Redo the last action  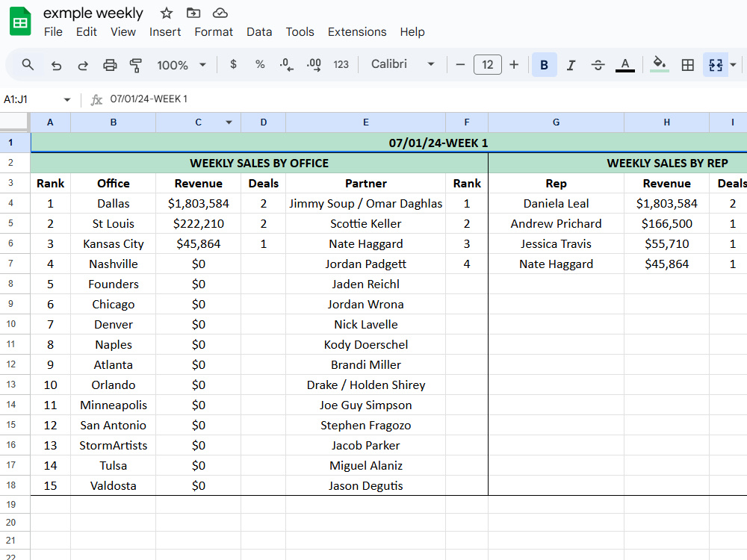83,65
